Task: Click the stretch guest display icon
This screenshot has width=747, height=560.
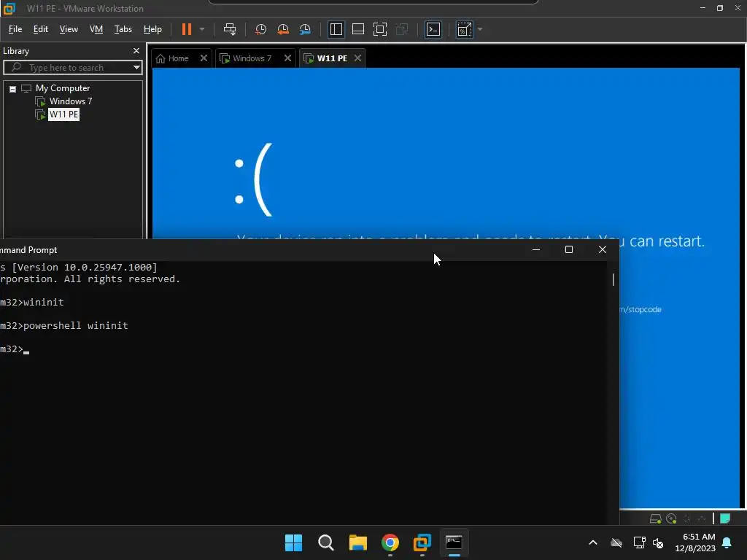Action: (x=465, y=29)
